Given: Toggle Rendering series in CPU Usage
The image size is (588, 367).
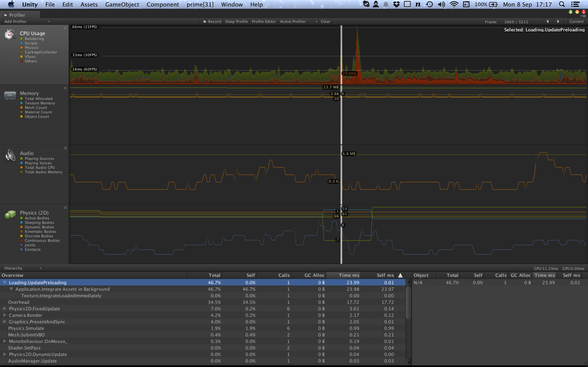Looking at the screenshot, I should tap(21, 39).
